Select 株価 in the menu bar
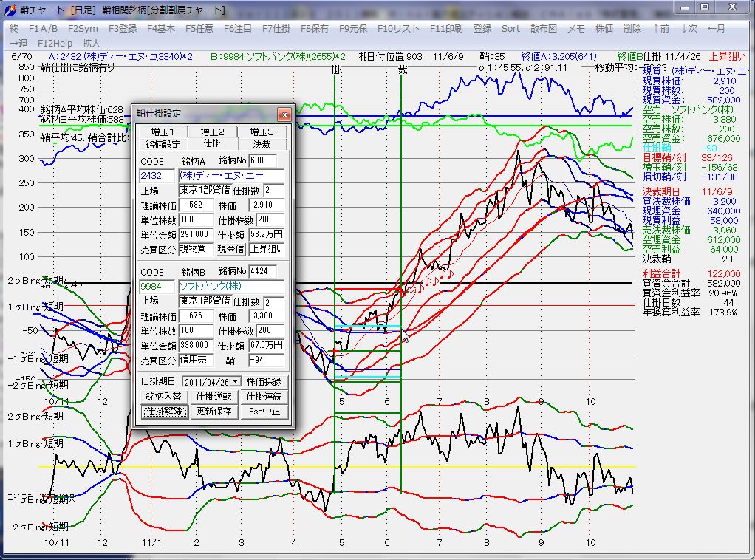The width and height of the screenshot is (755, 560). [604, 28]
